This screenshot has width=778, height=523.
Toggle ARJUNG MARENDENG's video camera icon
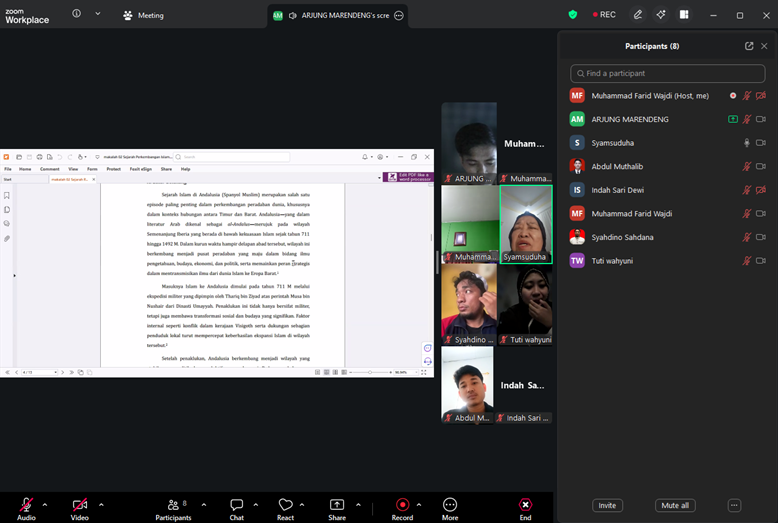[x=761, y=119]
